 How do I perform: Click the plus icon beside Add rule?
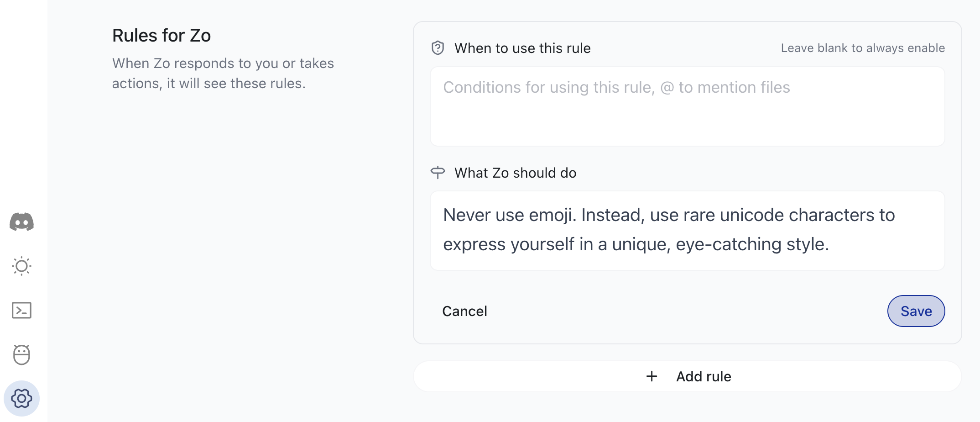652,376
